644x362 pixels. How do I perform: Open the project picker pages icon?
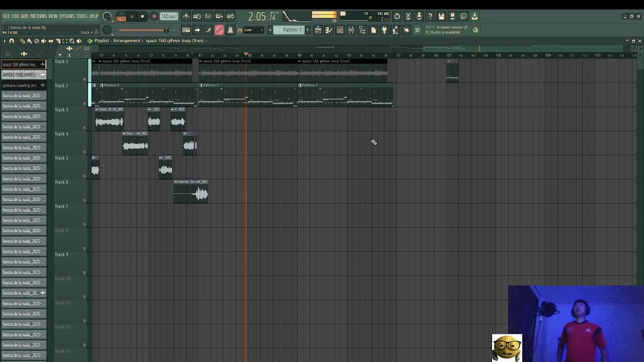click(373, 30)
